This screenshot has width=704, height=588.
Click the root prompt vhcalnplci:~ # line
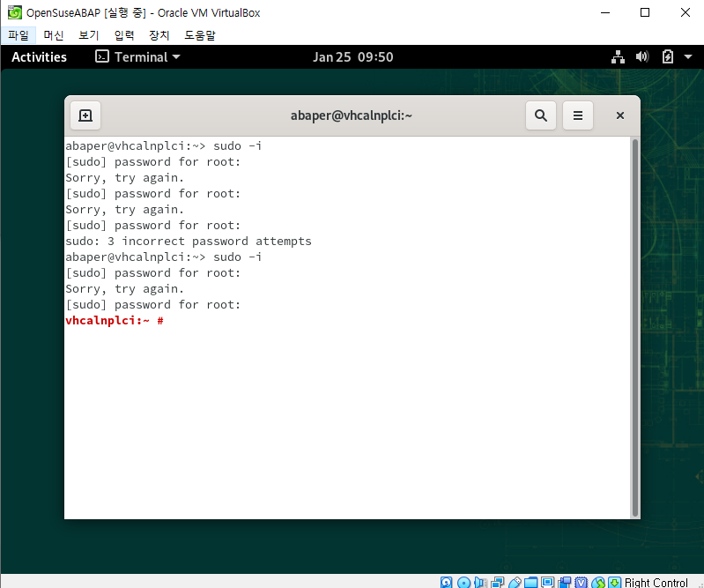[x=115, y=321]
